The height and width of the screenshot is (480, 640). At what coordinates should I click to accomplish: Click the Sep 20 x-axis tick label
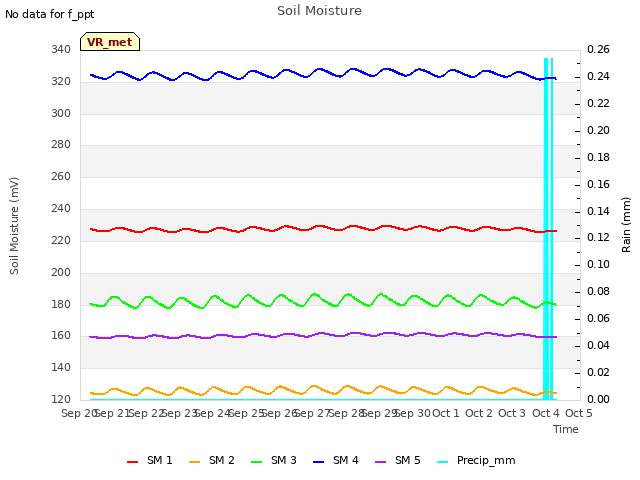[x=78, y=413]
